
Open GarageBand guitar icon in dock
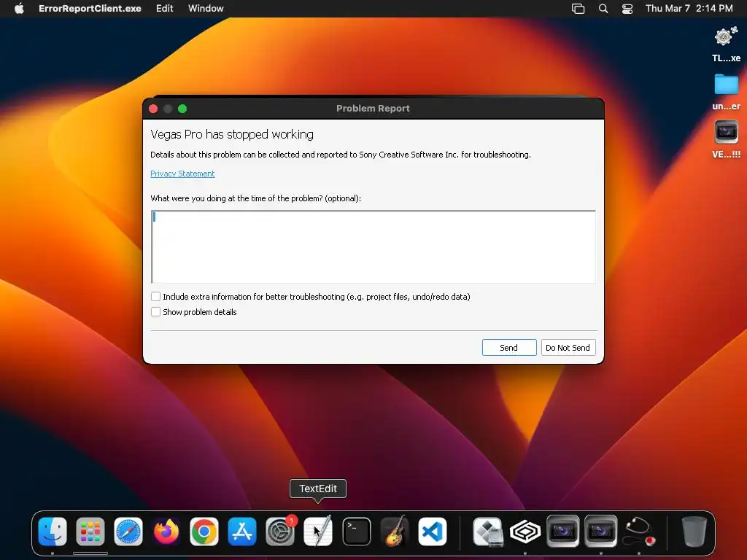click(395, 532)
